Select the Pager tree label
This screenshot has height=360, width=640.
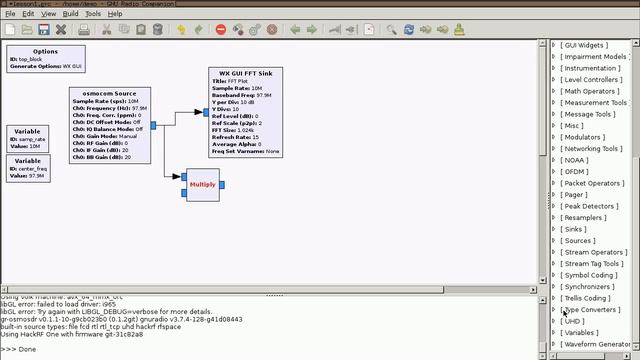tap(574, 195)
